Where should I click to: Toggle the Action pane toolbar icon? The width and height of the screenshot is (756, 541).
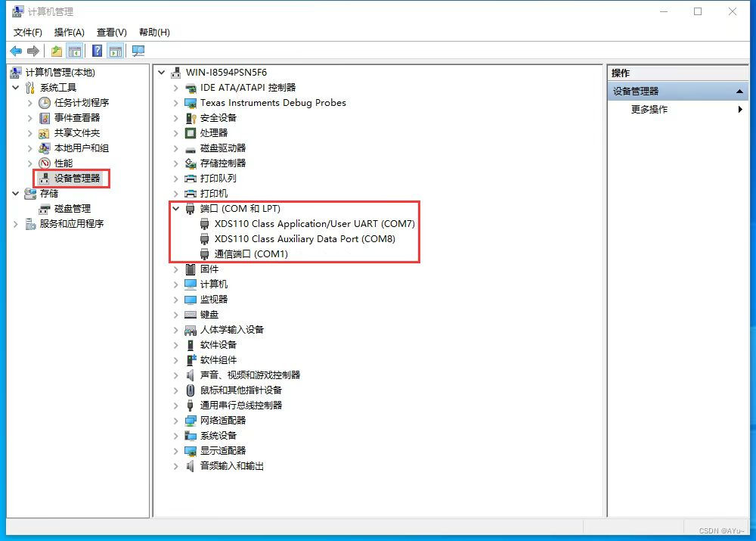[116, 51]
